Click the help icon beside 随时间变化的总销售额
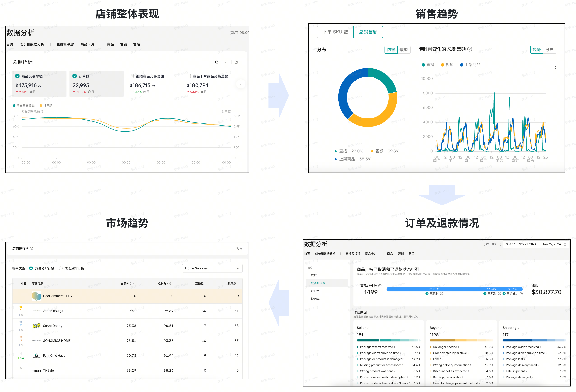Viewport: 576px width, 392px height. 469,49
